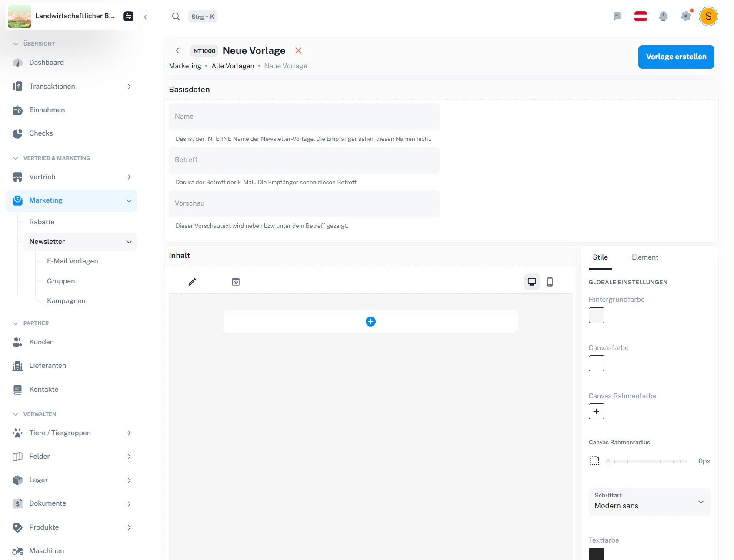
Task: Open E-Mail Vorlagen under Newsletter
Action: 73,261
